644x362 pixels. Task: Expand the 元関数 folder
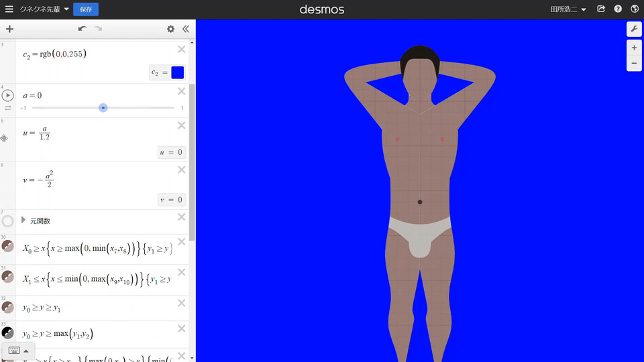(23, 220)
